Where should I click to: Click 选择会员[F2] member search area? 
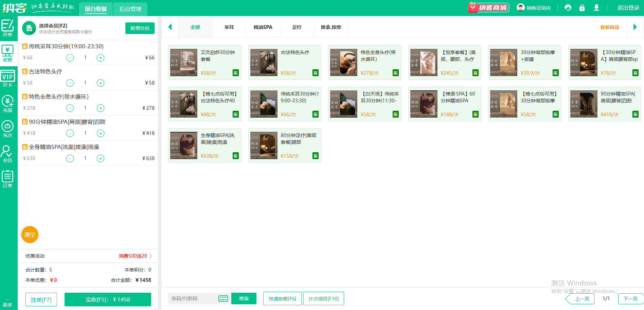click(65, 29)
